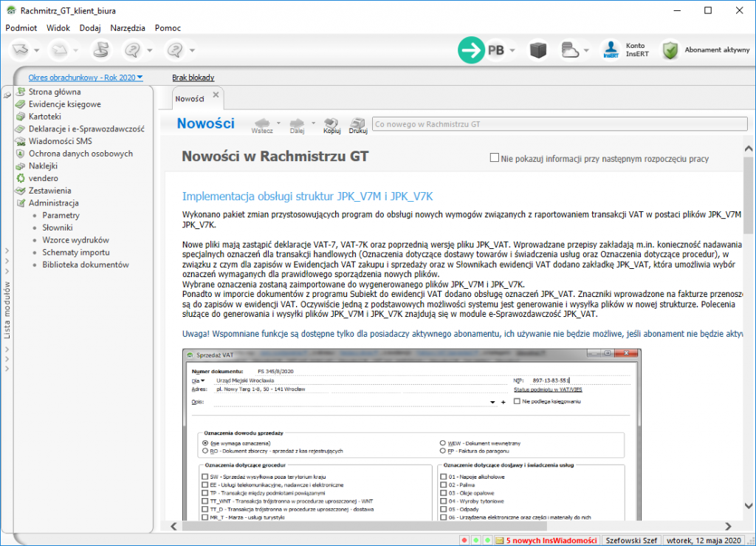Click 5 nowych InsWiadomości in status bar
This screenshot has width=756, height=546.
551,540
